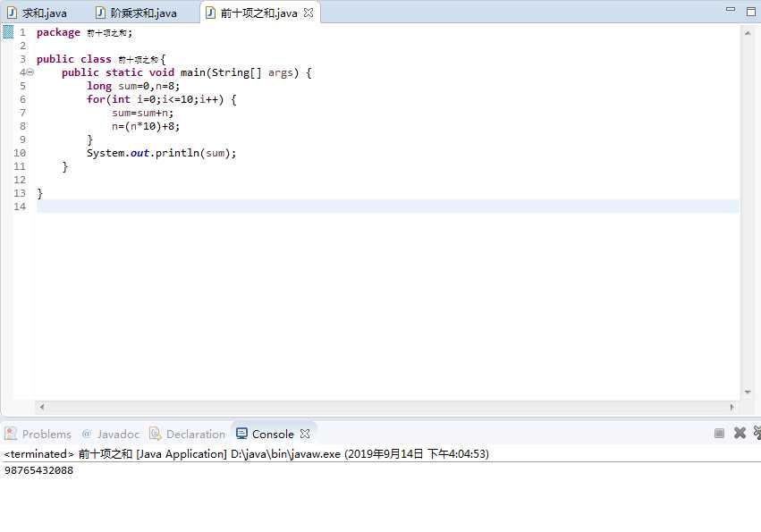Image resolution: width=761 pixels, height=532 pixels.
Task: Click the Java file icon on 阶乘求和.java tab
Action: (x=100, y=13)
